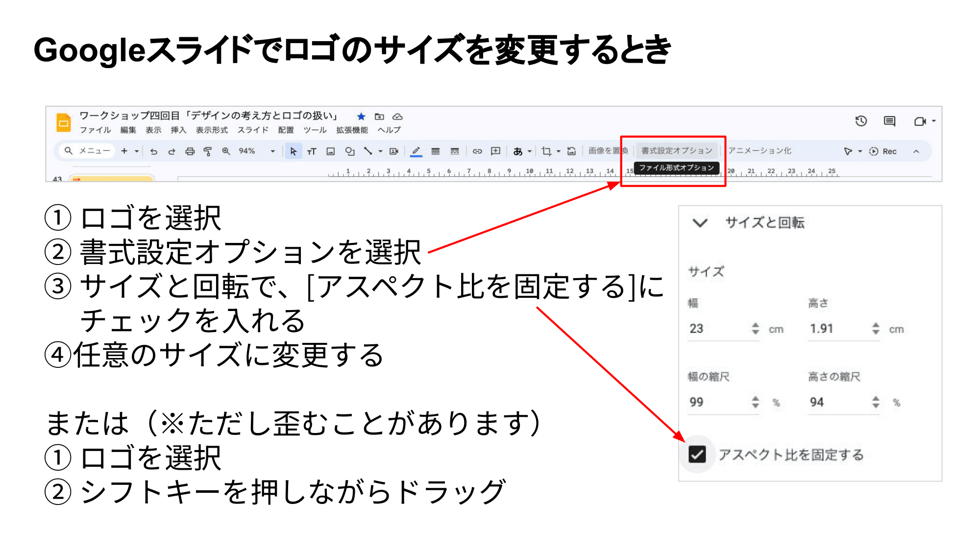
Task: Click the Google Slides logo icon
Action: [64, 123]
